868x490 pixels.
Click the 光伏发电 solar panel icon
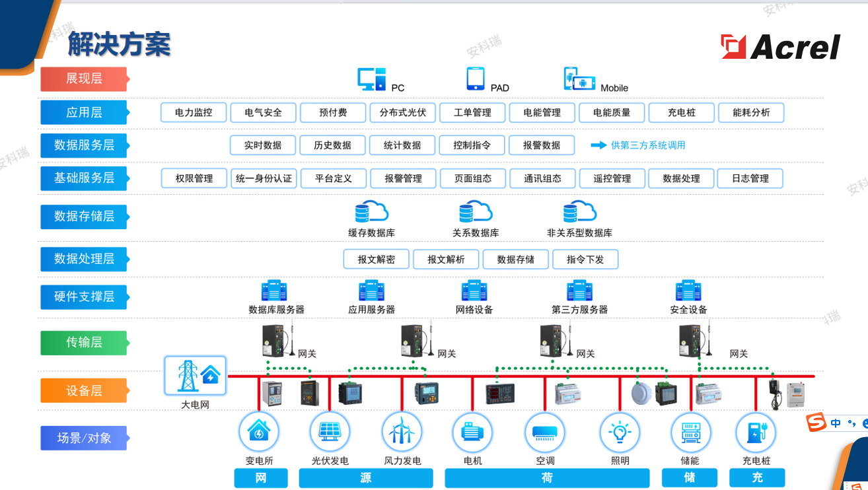330,432
